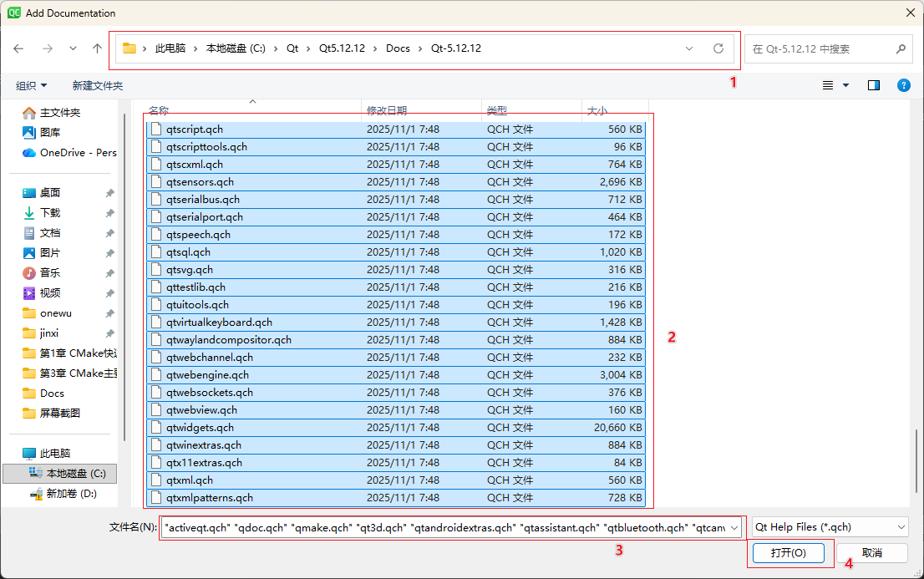Unpin 桌面 pin icon
The image size is (924, 579).
(x=109, y=193)
